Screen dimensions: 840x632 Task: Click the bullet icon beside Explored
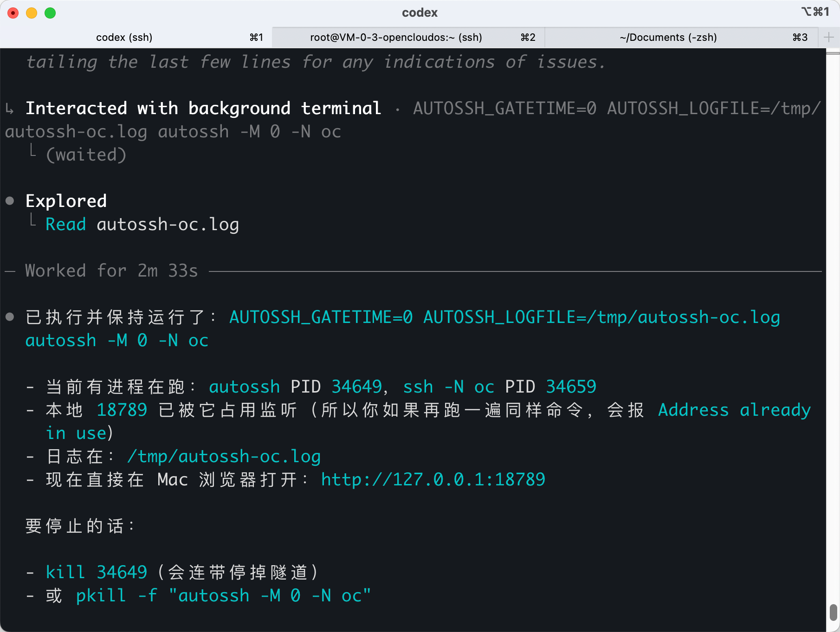(x=10, y=201)
